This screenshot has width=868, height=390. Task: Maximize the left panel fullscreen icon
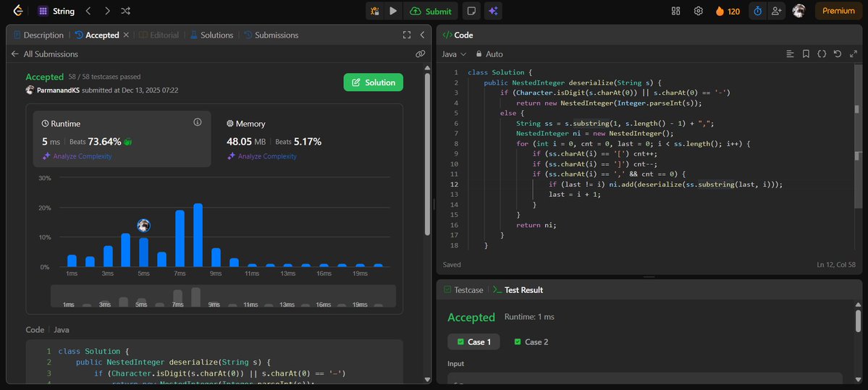click(407, 35)
